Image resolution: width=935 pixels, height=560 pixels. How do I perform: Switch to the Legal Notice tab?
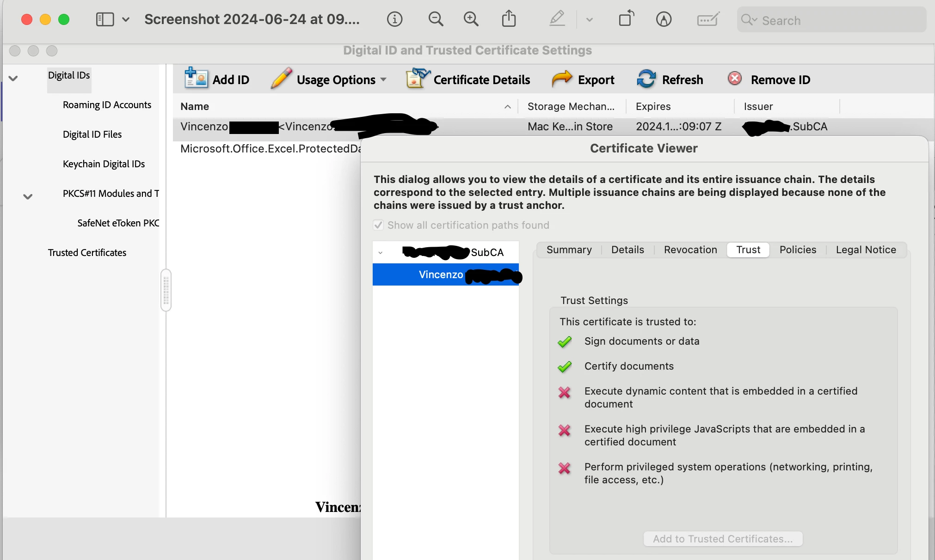[x=866, y=250]
